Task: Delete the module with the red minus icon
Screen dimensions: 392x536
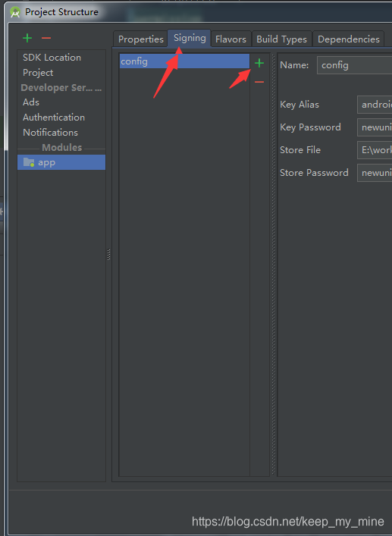Action: pyautogui.click(x=46, y=38)
